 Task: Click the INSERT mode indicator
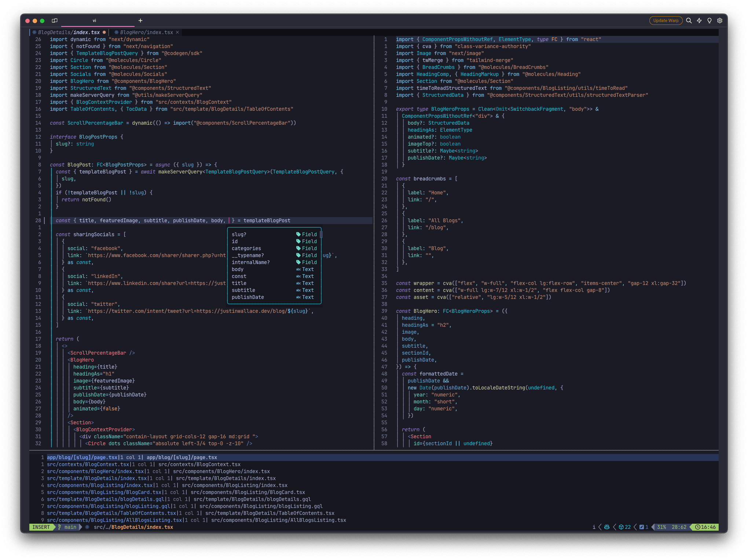(x=41, y=527)
